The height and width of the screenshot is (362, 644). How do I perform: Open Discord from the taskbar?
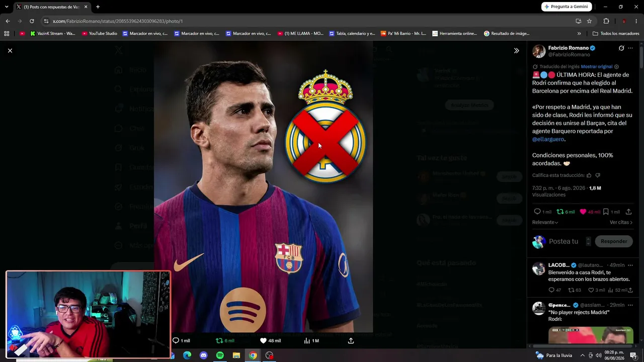(x=203, y=355)
